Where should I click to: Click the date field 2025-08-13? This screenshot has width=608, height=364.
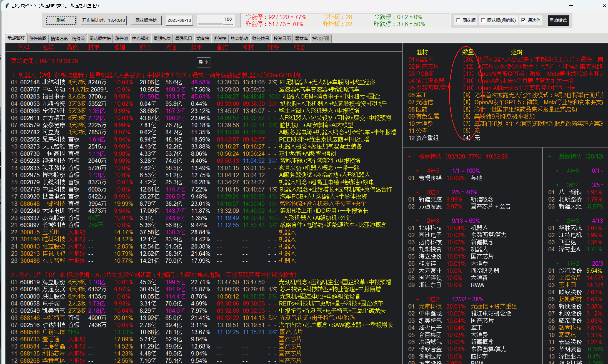pos(179,20)
